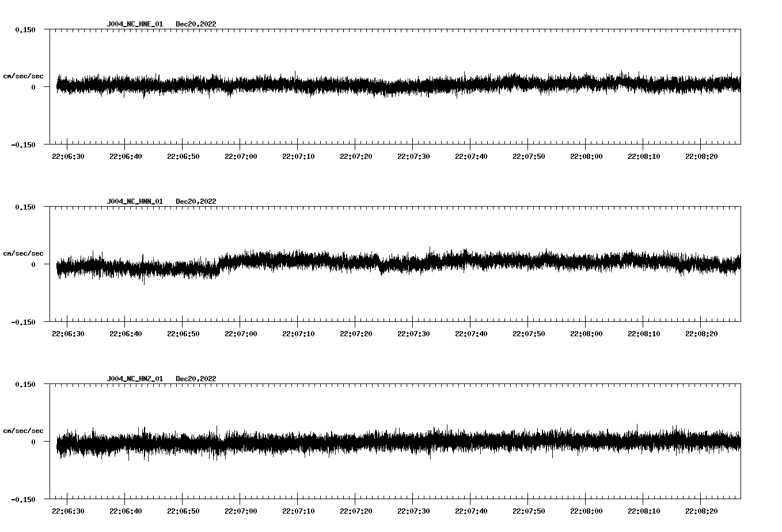Image resolution: width=782 pixels, height=532 pixels.
Task: Click the 22:07:40 time label under HNN plot
Action: click(x=471, y=334)
